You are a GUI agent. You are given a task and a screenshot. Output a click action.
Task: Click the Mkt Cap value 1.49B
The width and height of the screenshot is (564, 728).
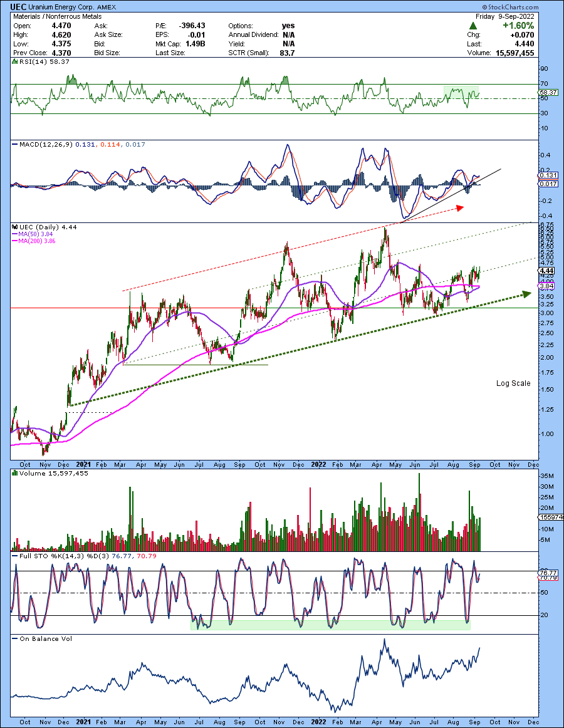click(x=195, y=44)
